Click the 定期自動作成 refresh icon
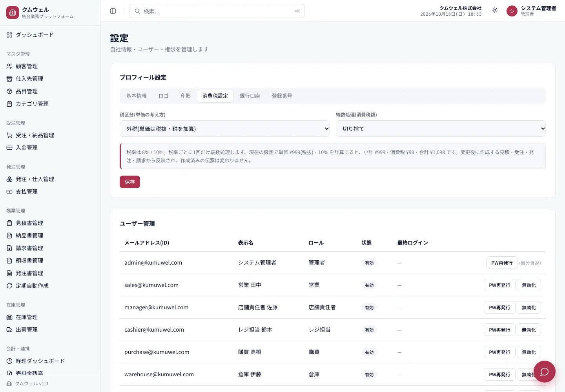The image size is (565, 392). tap(9, 286)
